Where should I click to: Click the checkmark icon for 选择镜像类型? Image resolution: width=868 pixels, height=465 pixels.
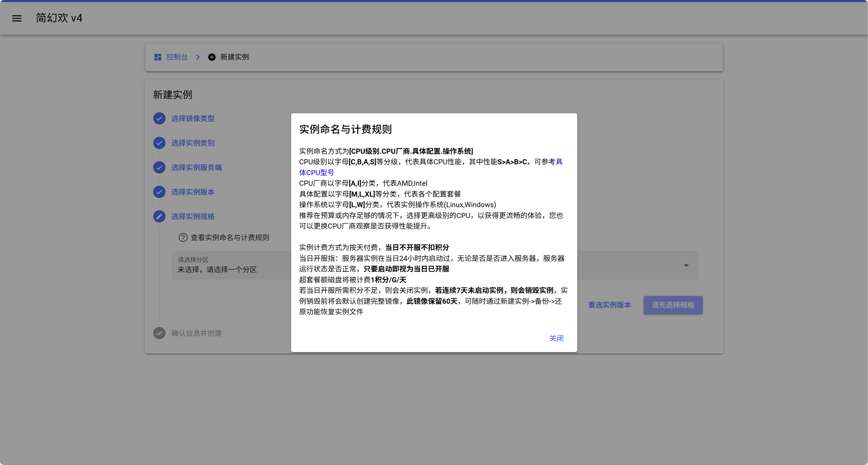coord(159,118)
